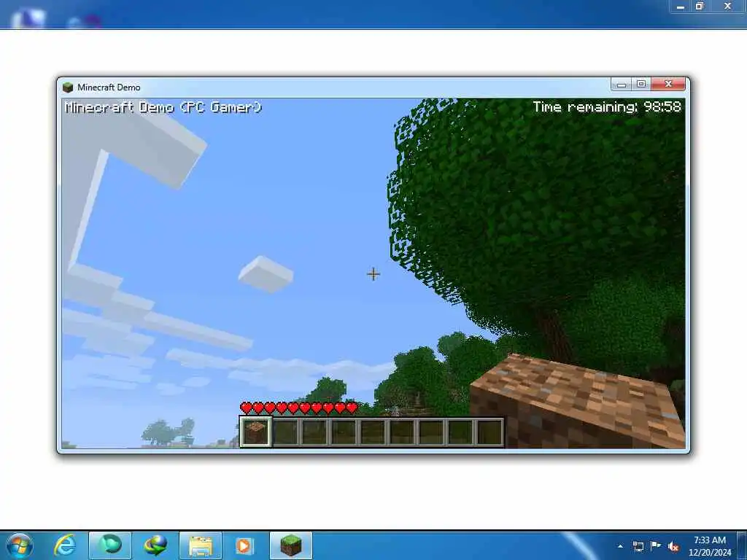Restore down the outer background window
Image resolution: width=747 pixels, height=560 pixels.
click(700, 6)
